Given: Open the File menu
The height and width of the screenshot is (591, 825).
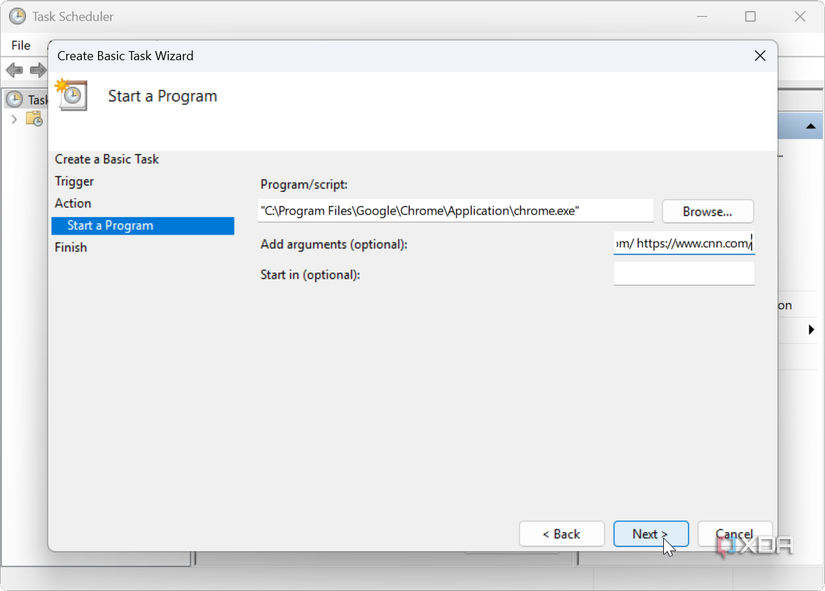Looking at the screenshot, I should tap(20, 44).
